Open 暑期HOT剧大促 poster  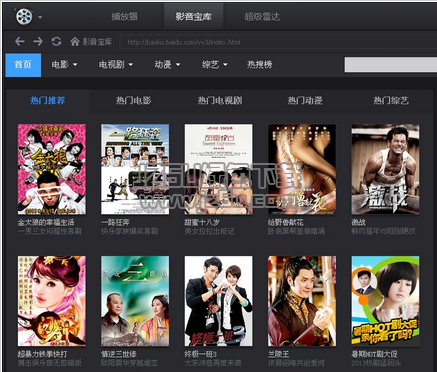click(386, 301)
